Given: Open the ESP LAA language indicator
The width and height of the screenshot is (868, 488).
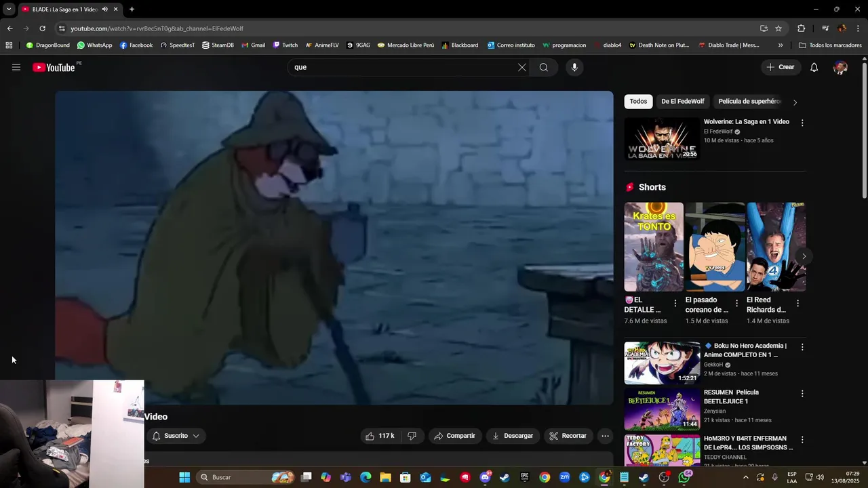Looking at the screenshot, I should (792, 477).
